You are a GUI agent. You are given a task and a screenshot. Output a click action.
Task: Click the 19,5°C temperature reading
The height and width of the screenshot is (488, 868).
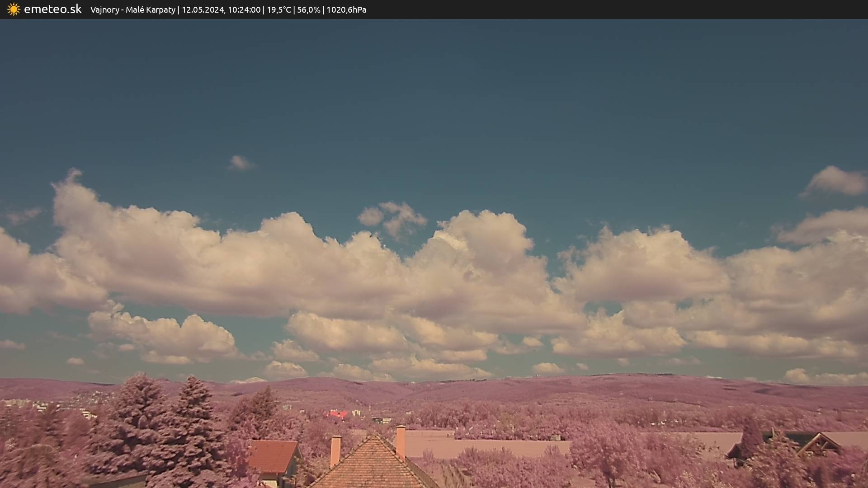(278, 10)
